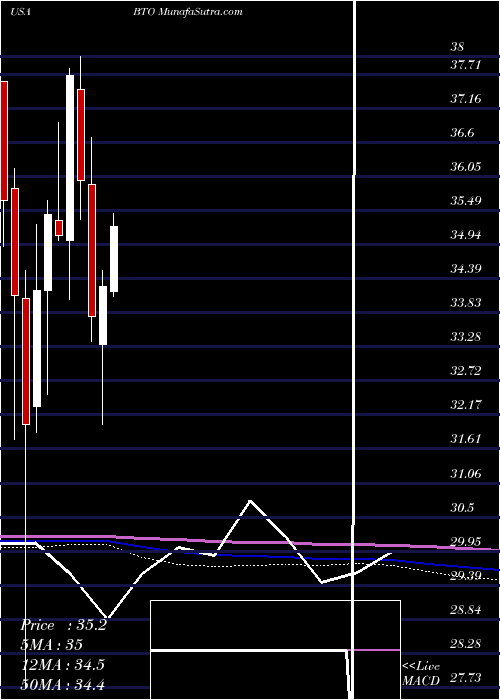The width and height of the screenshot is (500, 700).
Task: Click the '50MA : 34.4' readout
Action: tap(63, 684)
